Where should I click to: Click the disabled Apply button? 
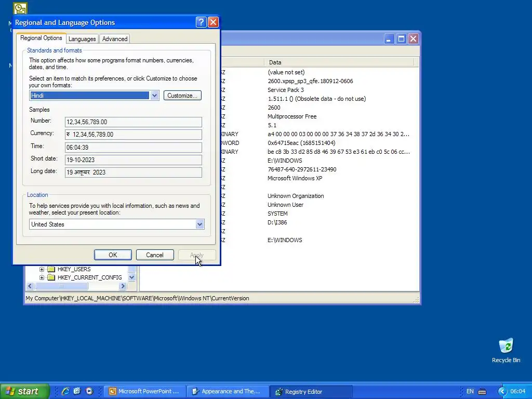(x=197, y=255)
